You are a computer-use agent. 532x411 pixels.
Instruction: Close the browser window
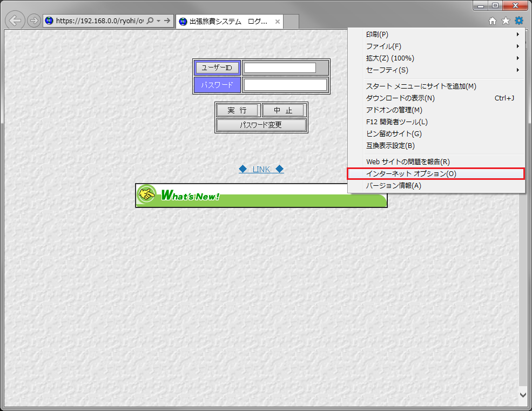[x=515, y=5]
